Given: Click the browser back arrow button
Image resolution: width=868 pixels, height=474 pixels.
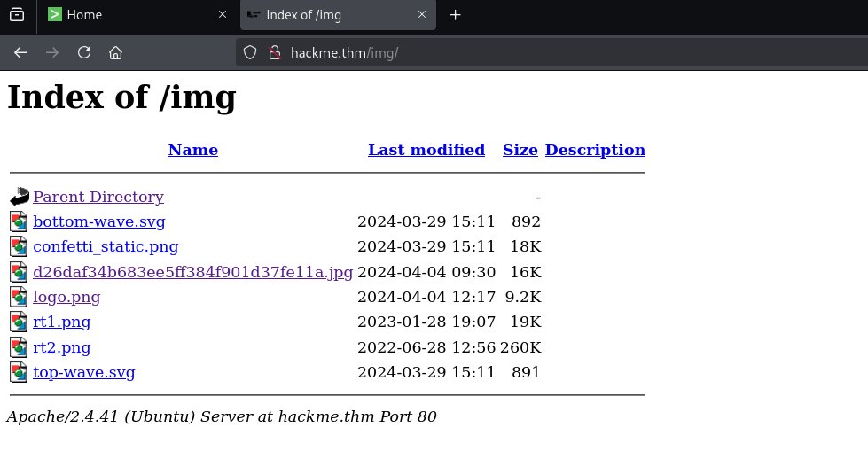Looking at the screenshot, I should (x=20, y=52).
